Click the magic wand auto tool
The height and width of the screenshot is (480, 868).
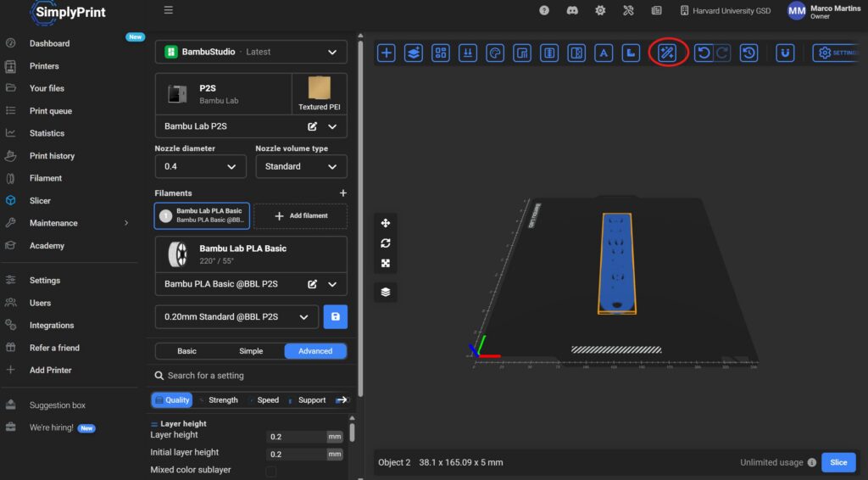667,53
